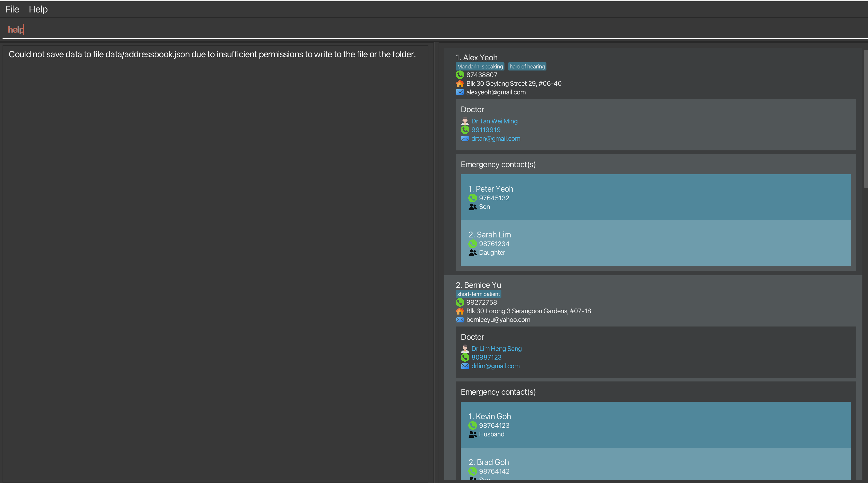Screen dimensions: 868x483
Task: Click the envelope icon beside alexyeoh@gmail.com
Action: pos(460,92)
